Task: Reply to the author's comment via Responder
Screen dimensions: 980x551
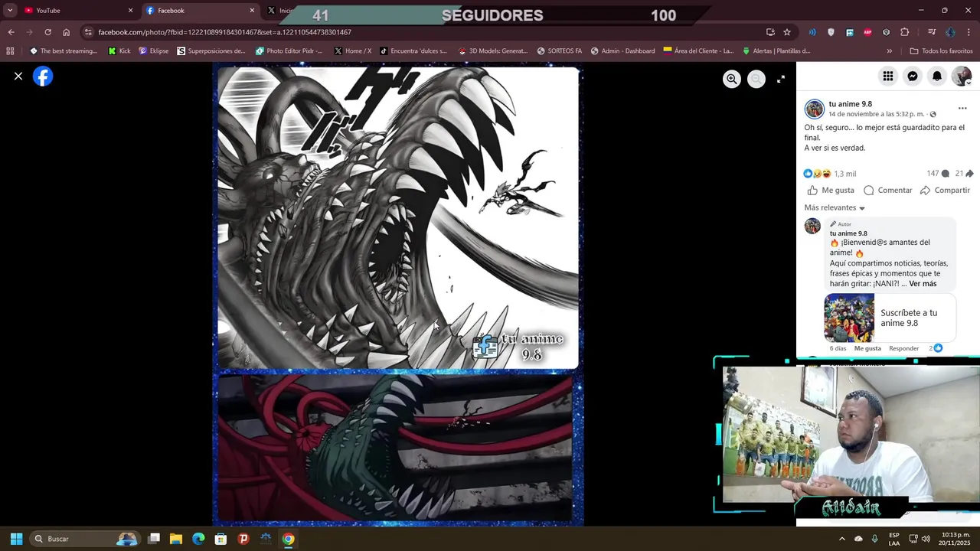Action: pos(903,348)
